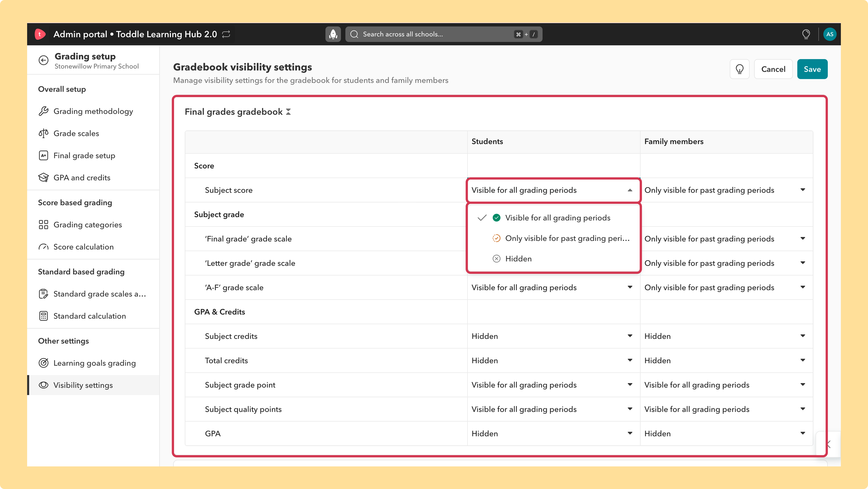Click the Toddle logo icon

pos(40,34)
